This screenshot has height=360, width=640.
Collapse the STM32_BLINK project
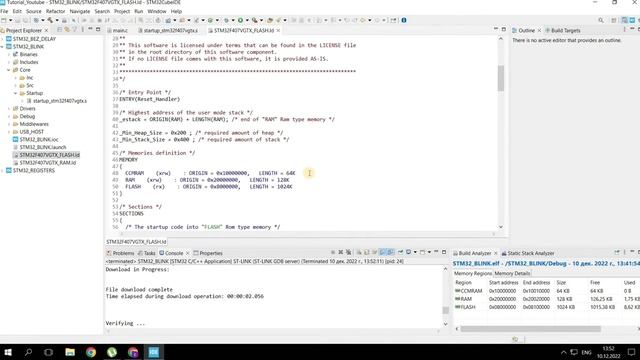(2, 47)
